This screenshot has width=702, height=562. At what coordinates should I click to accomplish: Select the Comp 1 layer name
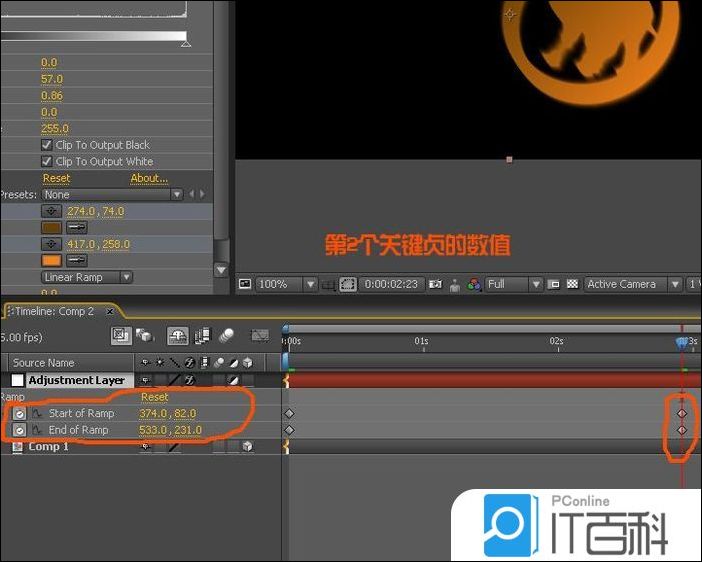[48, 446]
